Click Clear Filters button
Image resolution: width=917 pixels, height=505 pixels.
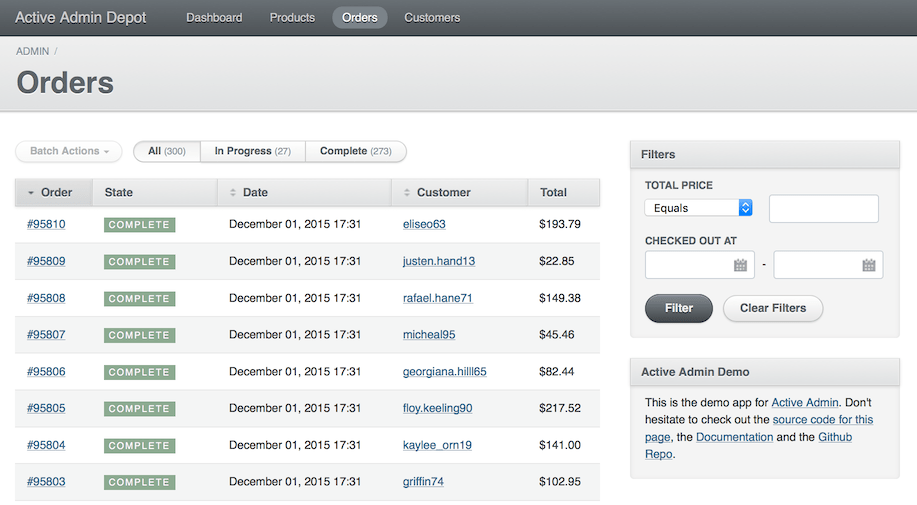point(773,308)
